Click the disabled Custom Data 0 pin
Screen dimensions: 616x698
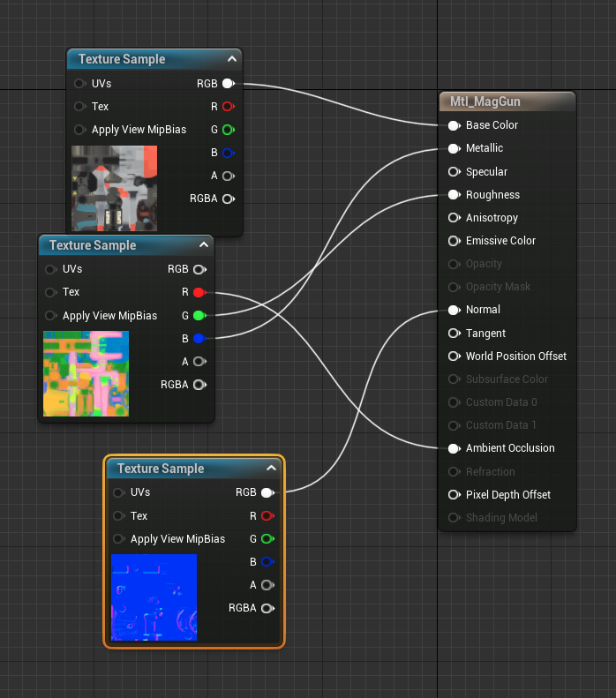coord(454,402)
